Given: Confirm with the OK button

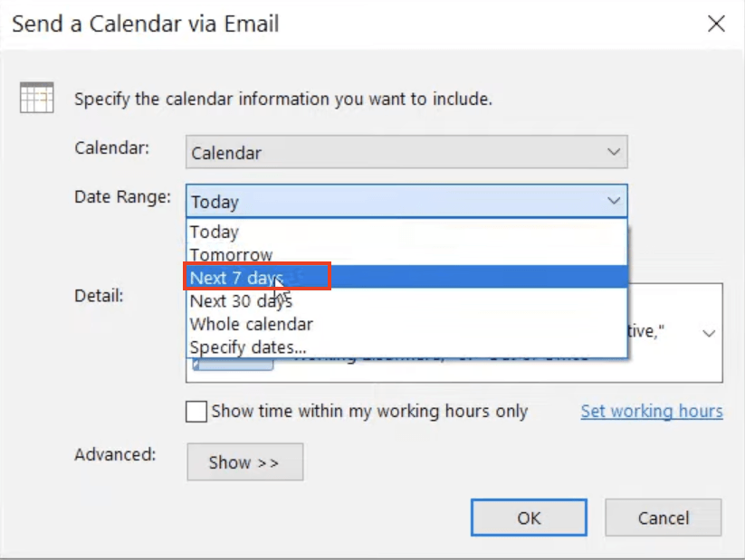Looking at the screenshot, I should click(529, 517).
